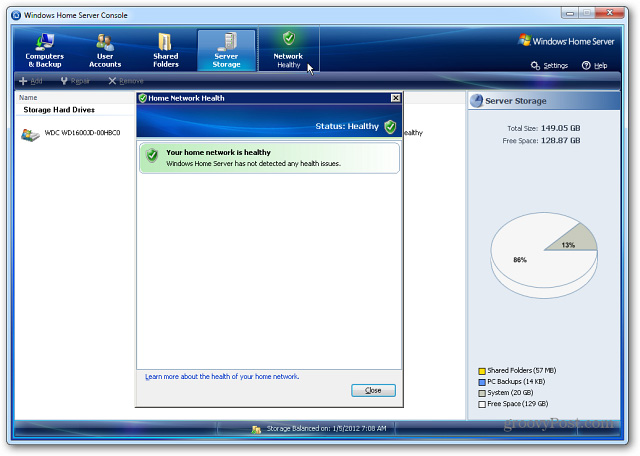Maximize the Windows Home Server Console window
The width and height of the screenshot is (640, 456).
click(587, 13)
